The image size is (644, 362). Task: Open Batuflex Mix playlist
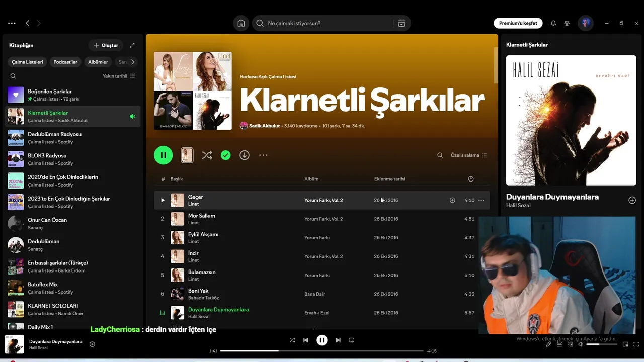tap(73, 288)
